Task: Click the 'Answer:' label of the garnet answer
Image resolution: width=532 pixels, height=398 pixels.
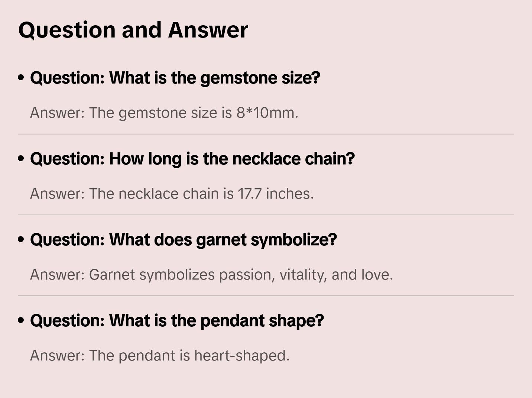Action: 58,275
